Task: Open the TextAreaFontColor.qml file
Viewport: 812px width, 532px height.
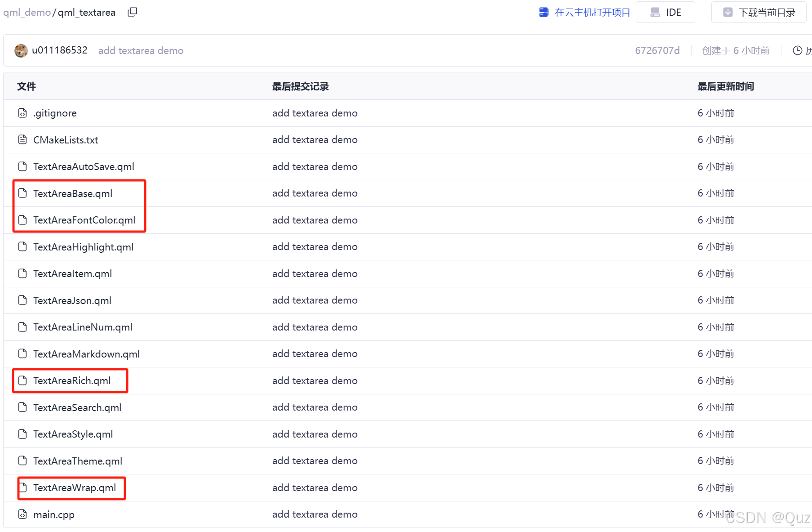Action: pyautogui.click(x=84, y=220)
